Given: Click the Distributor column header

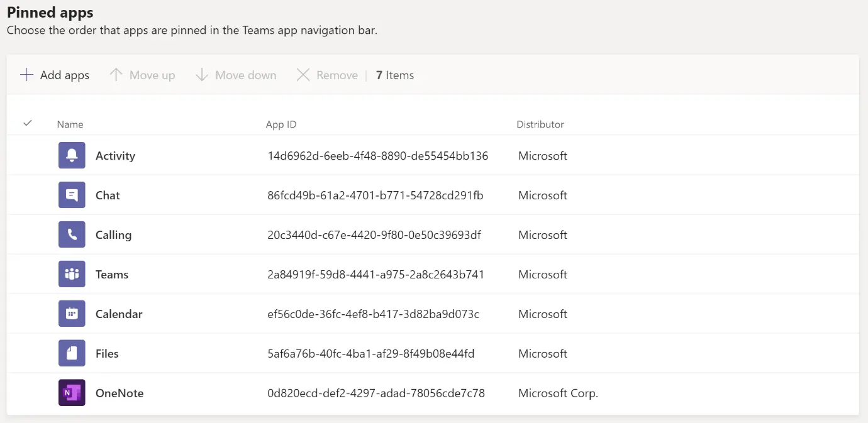Looking at the screenshot, I should [540, 124].
